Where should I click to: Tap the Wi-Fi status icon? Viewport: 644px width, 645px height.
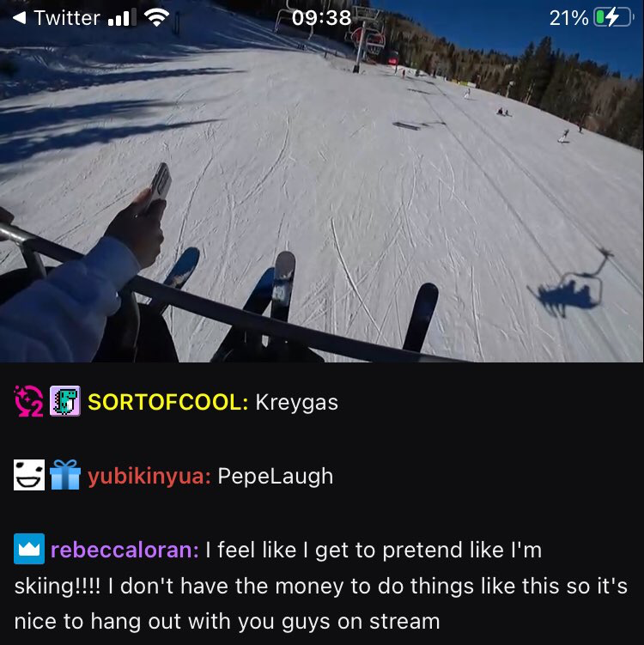(156, 18)
